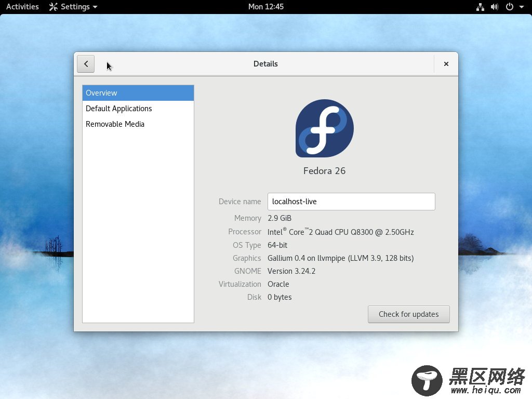Click the Processor value Intel Core 2 Quad
Image resolution: width=532 pixels, height=399 pixels.
[341, 232]
